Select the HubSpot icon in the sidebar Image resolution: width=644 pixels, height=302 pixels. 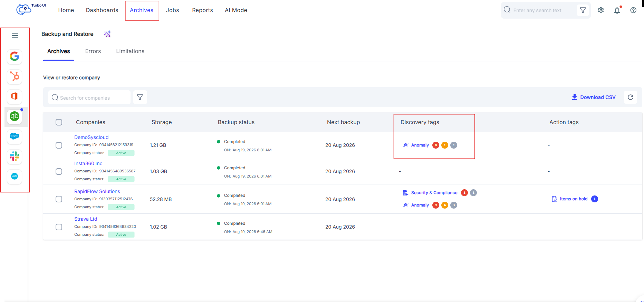point(15,76)
